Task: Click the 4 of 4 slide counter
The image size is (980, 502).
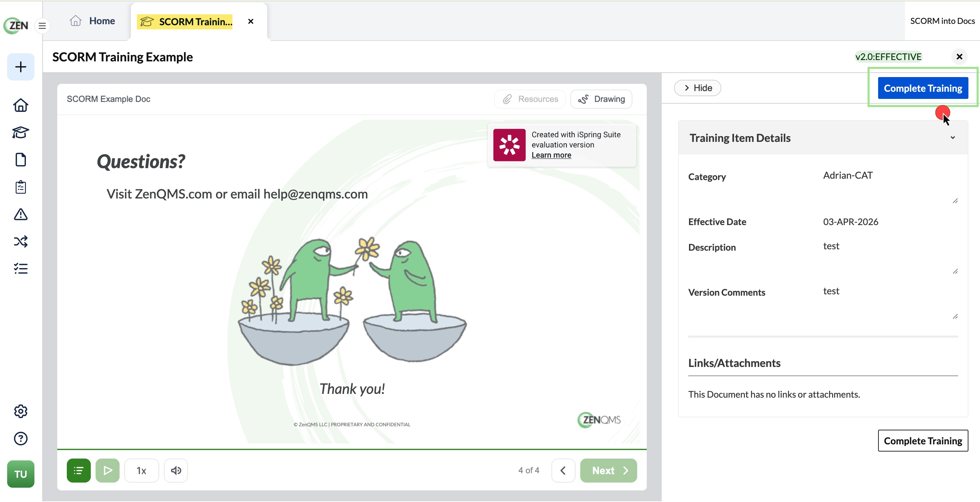Action: tap(529, 470)
